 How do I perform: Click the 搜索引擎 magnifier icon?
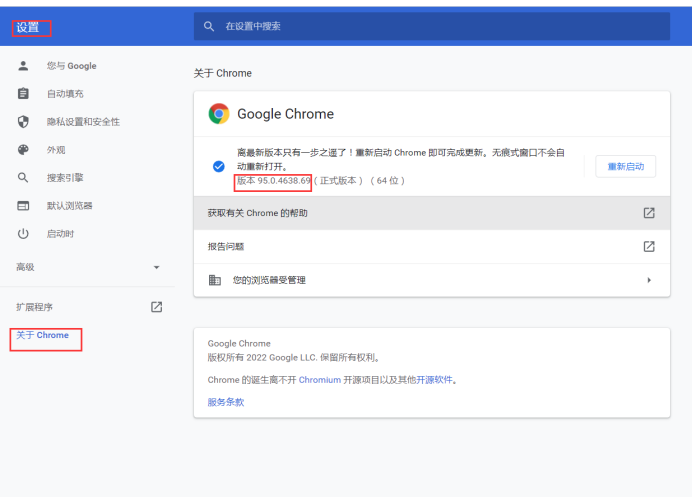[23, 178]
